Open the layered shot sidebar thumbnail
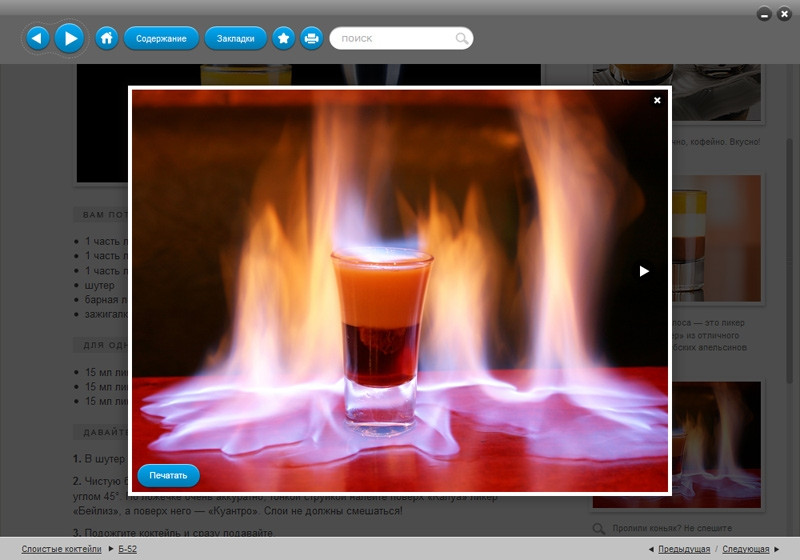 click(716, 238)
